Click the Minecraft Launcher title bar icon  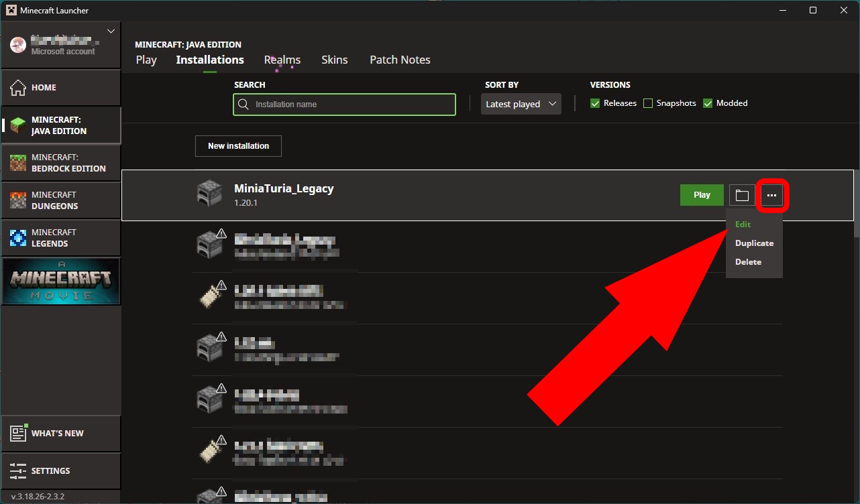11,10
